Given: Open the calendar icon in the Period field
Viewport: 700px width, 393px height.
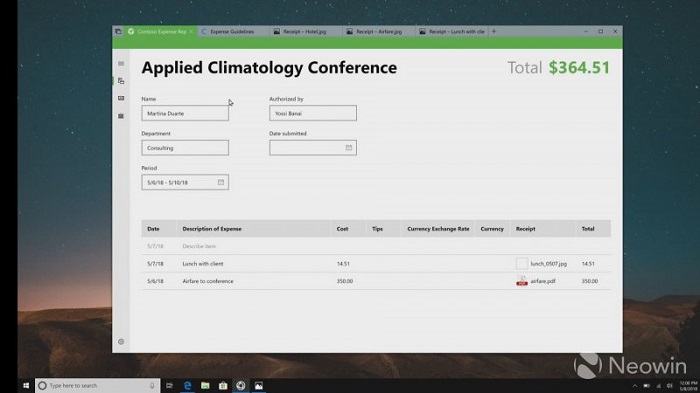Looking at the screenshot, I should pyautogui.click(x=221, y=182).
